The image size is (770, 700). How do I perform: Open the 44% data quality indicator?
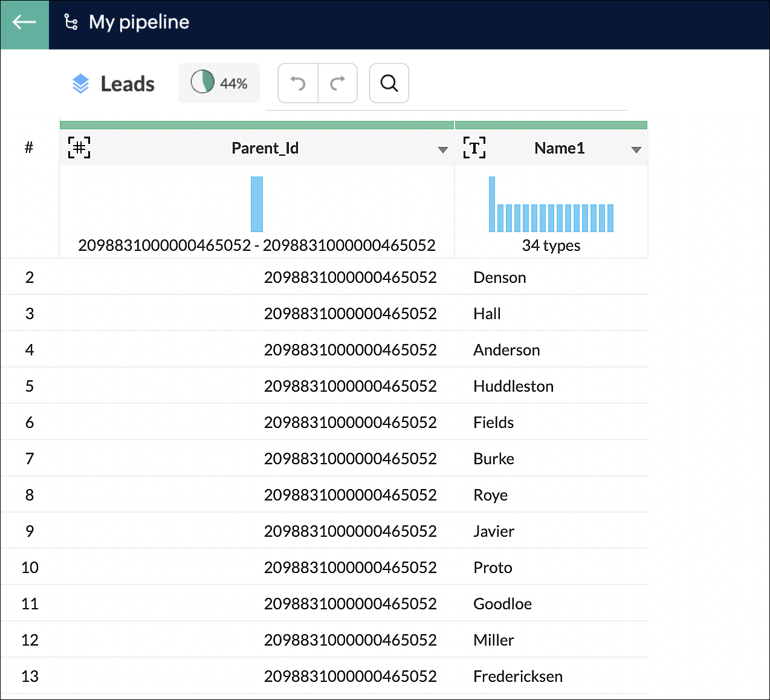click(x=219, y=83)
